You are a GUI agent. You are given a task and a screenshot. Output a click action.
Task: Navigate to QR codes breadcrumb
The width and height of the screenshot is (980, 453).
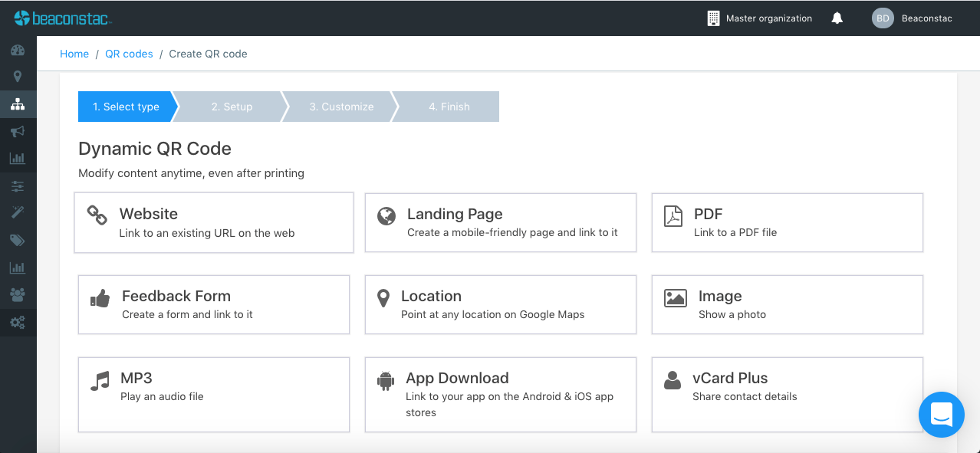point(129,54)
